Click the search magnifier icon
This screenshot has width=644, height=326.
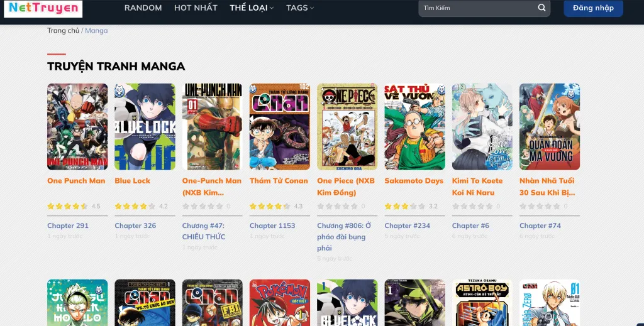(x=541, y=8)
